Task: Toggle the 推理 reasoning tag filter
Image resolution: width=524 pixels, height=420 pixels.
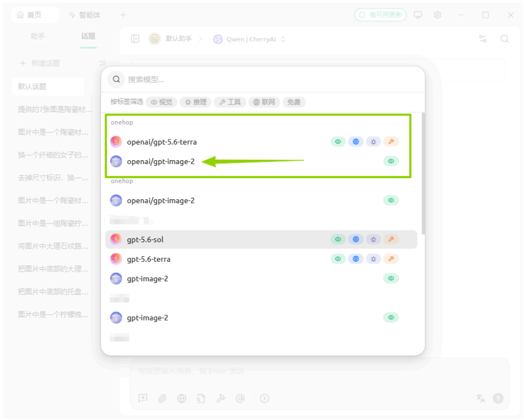Action: [195, 102]
